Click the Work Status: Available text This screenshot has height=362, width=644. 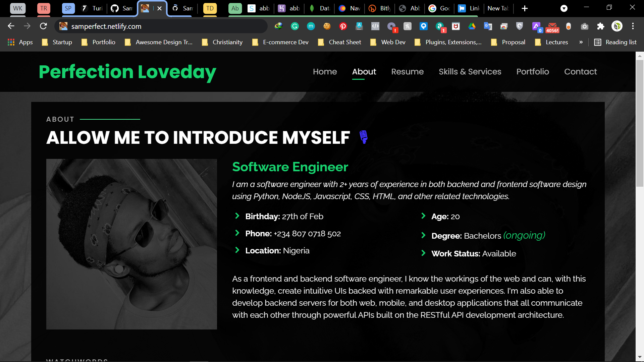pyautogui.click(x=474, y=254)
